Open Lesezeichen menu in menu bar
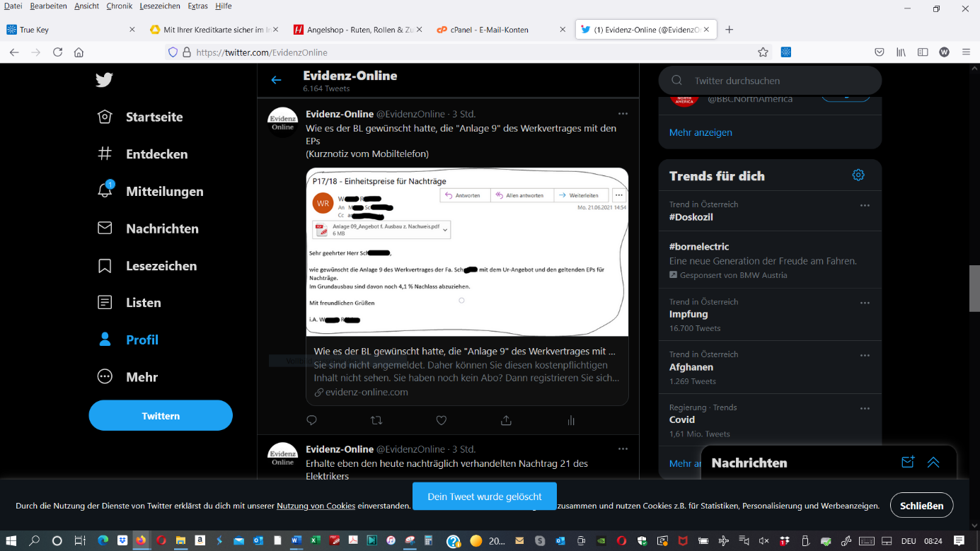The width and height of the screenshot is (980, 551). pos(159,6)
